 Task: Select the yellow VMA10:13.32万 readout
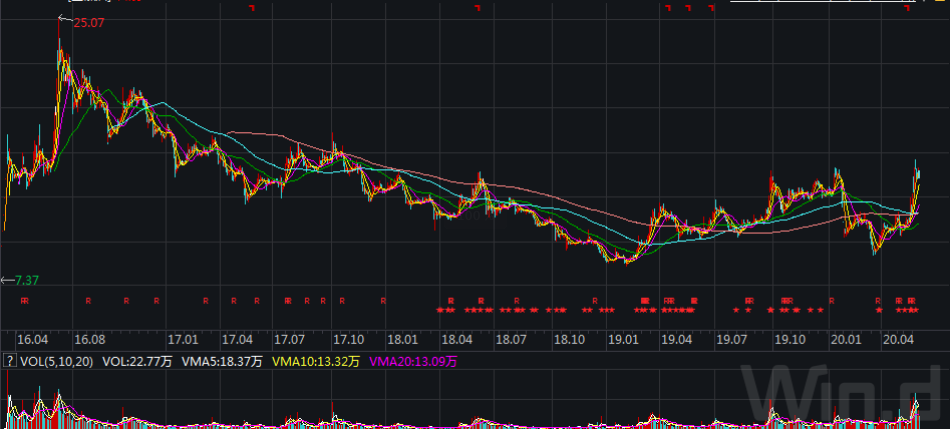[315, 362]
